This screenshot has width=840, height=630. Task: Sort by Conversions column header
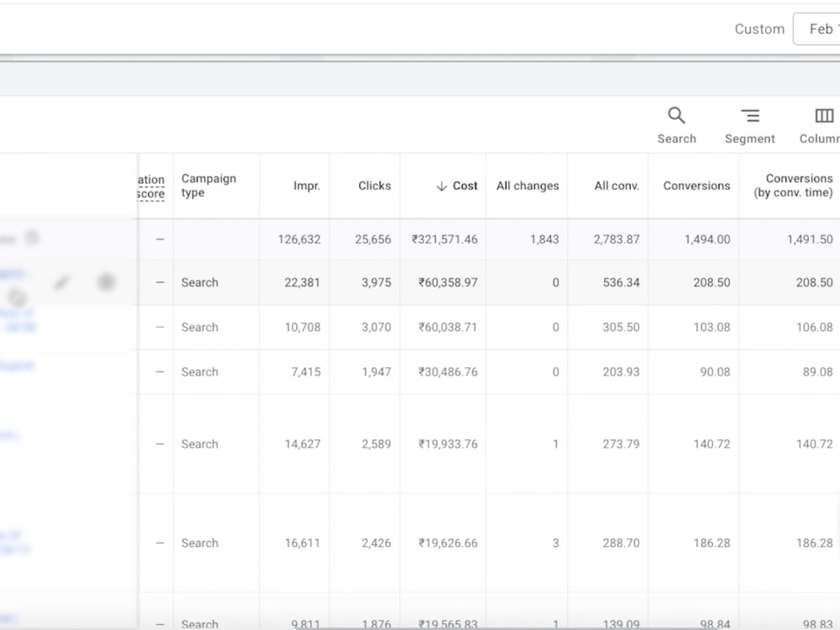(x=696, y=186)
